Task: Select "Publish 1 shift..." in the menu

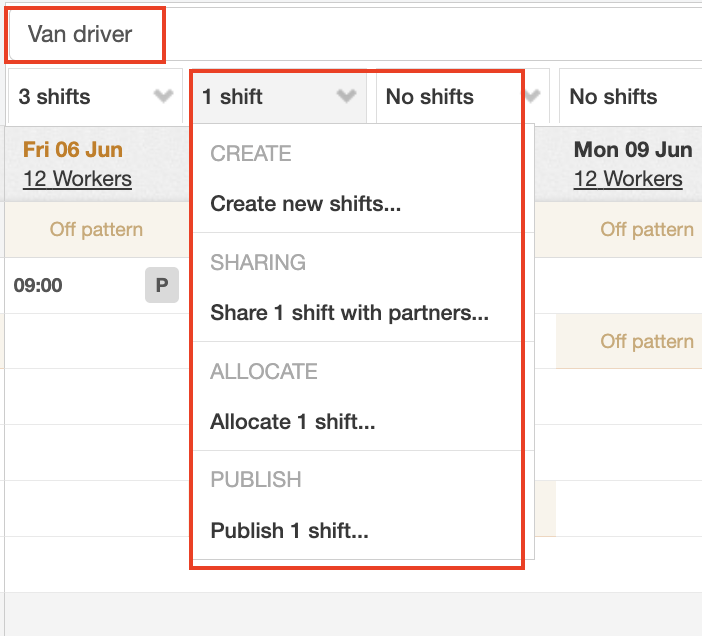Action: point(289,531)
